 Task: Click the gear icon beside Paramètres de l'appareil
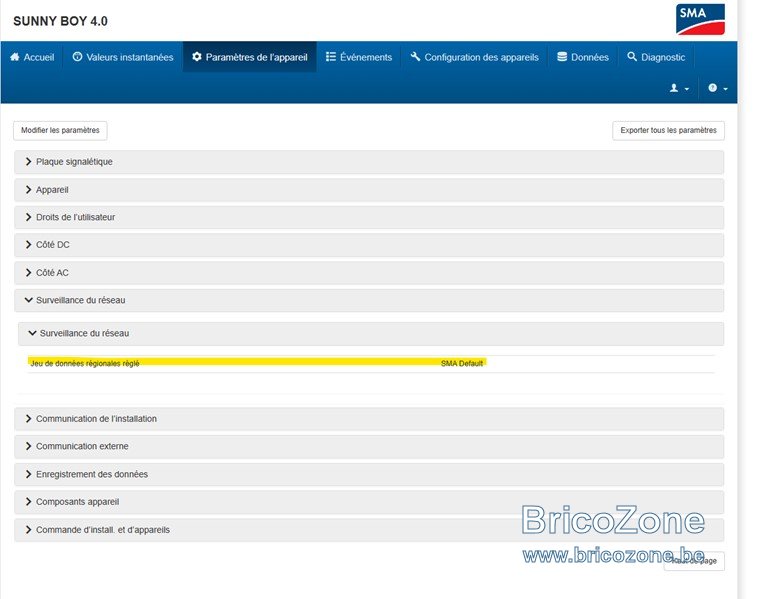(x=197, y=57)
